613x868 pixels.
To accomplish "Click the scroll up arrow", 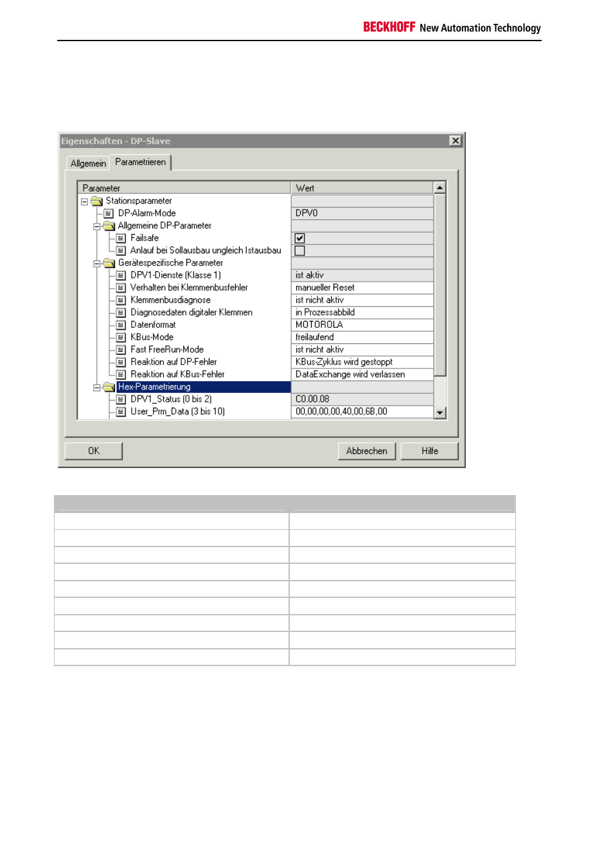I will click(440, 188).
